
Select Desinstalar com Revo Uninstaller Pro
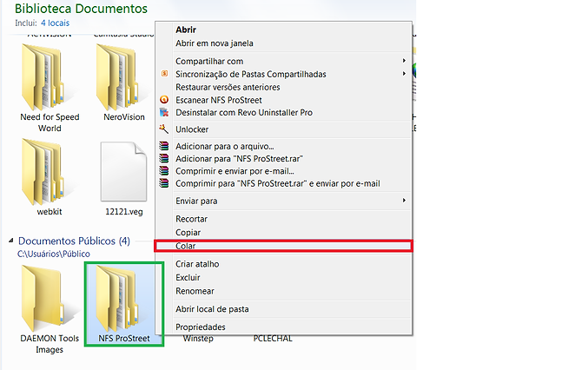tap(244, 112)
